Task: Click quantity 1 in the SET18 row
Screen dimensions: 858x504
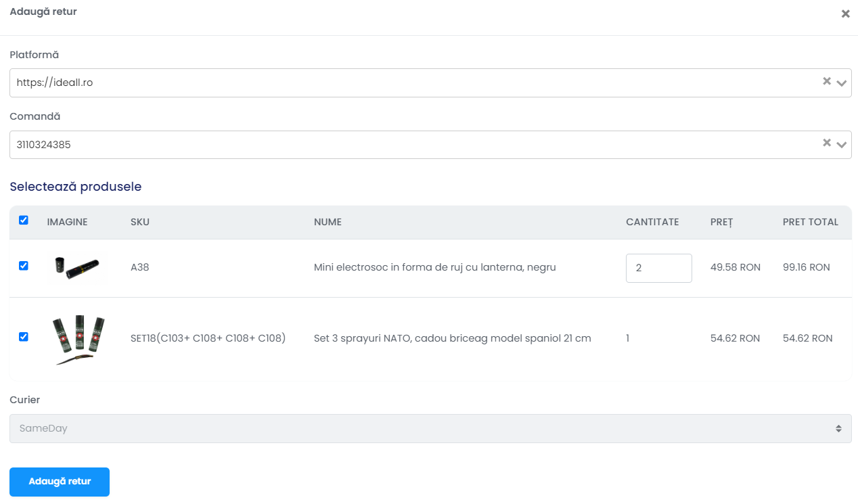Action: coord(628,338)
